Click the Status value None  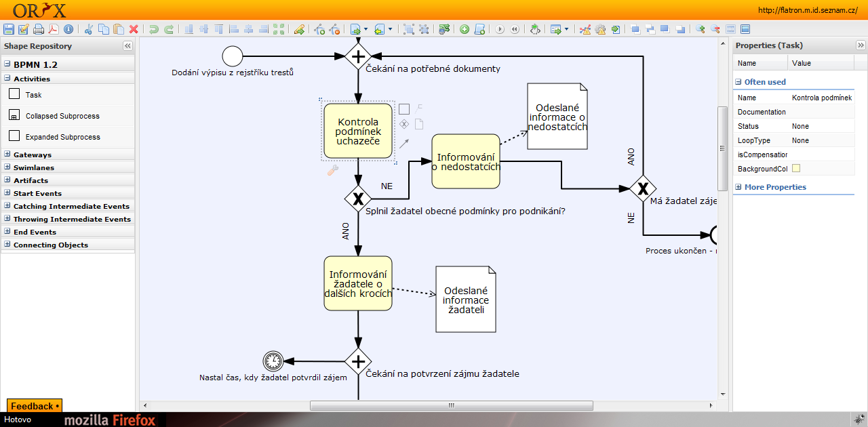click(800, 126)
